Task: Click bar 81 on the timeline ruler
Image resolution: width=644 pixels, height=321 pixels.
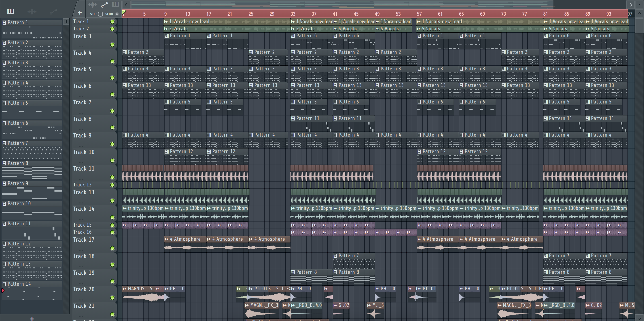Action: [545, 14]
